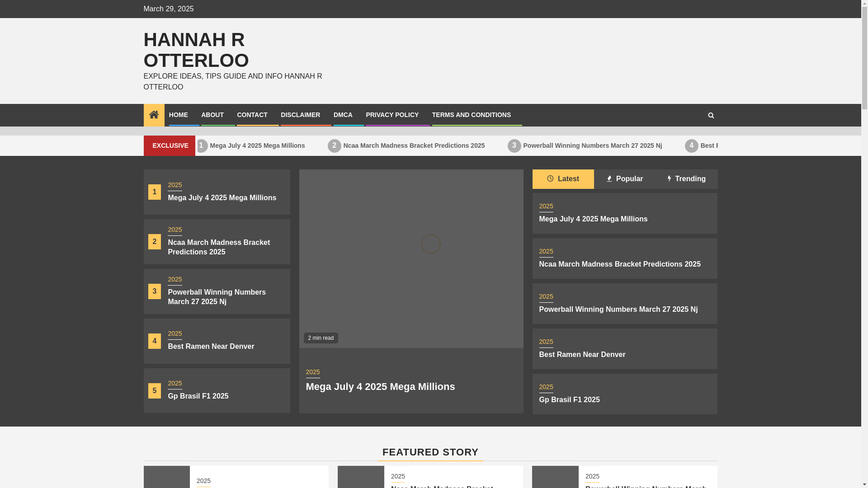Viewport: 868px width, 488px height.
Task: Open Ncaa March Madness Bracket Predictions in Latest tab
Action: [620, 264]
